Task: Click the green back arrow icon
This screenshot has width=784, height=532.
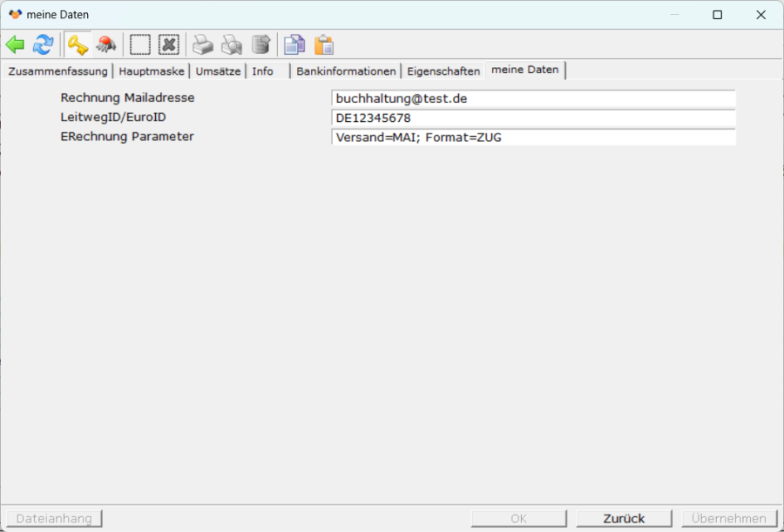Action: pyautogui.click(x=15, y=44)
